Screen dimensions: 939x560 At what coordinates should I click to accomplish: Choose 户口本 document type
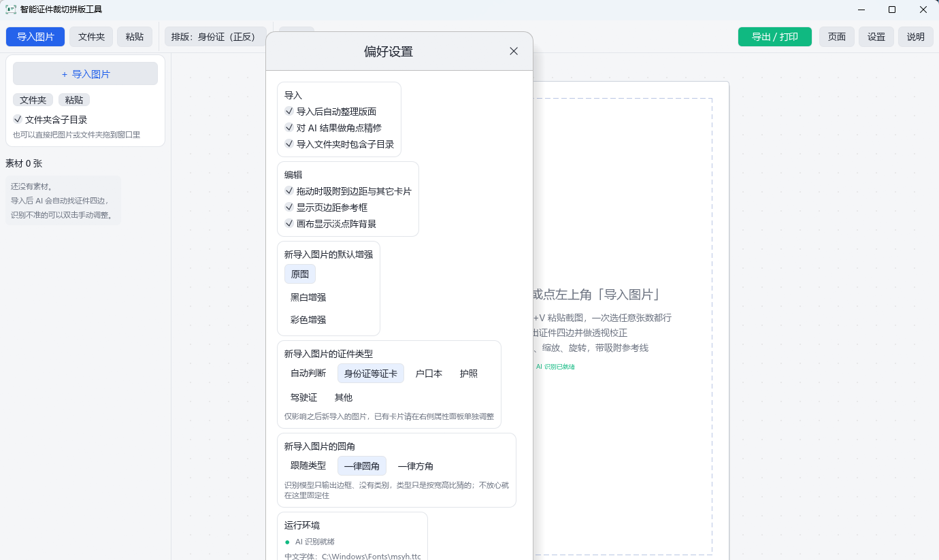pyautogui.click(x=429, y=374)
